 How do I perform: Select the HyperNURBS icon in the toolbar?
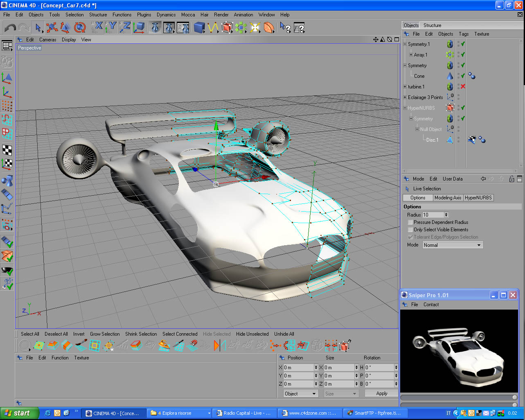point(226,27)
